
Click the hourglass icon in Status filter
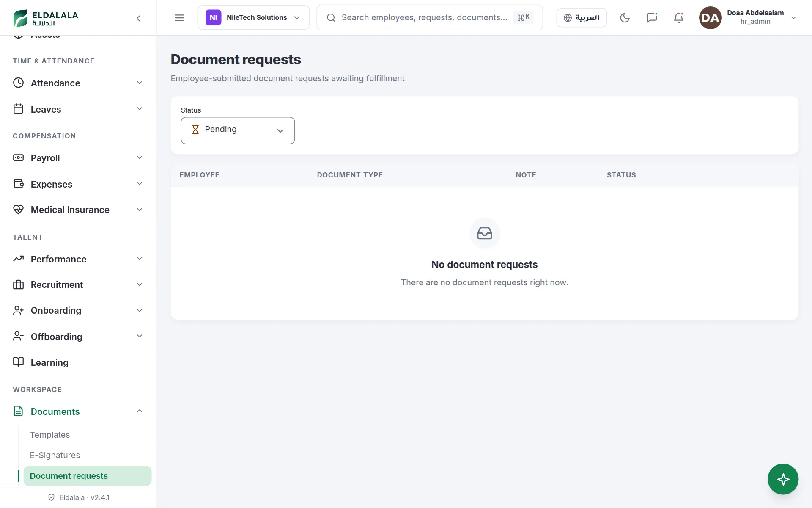pyautogui.click(x=195, y=130)
